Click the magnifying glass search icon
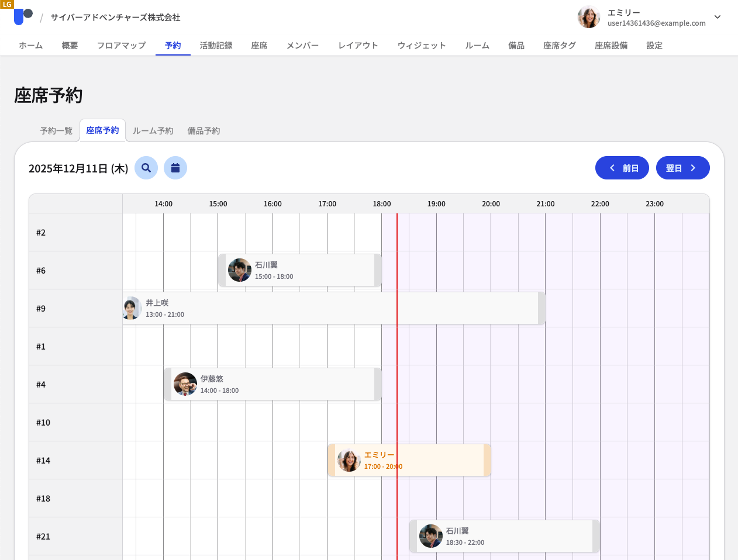The image size is (738, 560). click(x=146, y=168)
